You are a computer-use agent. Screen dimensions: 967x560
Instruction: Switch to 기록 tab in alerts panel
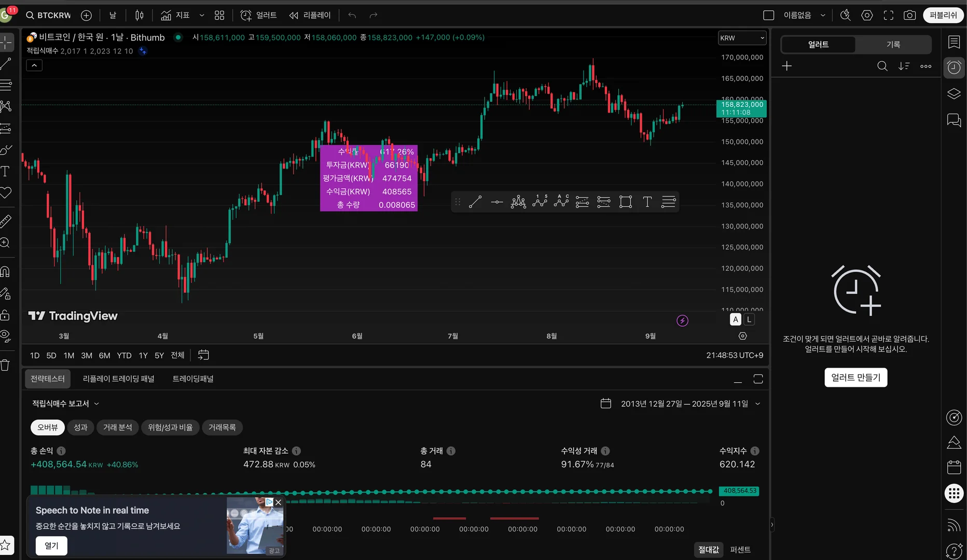(893, 45)
